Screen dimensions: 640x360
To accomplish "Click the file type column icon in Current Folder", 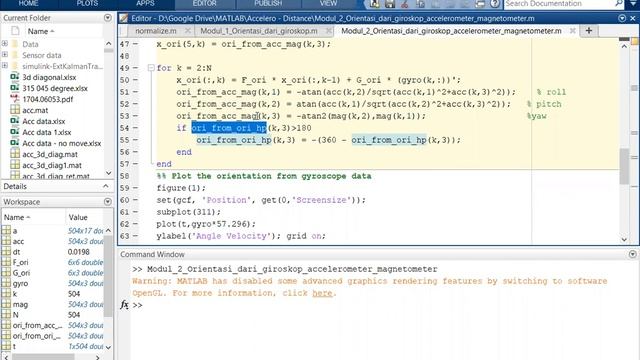I will click(x=15, y=31).
